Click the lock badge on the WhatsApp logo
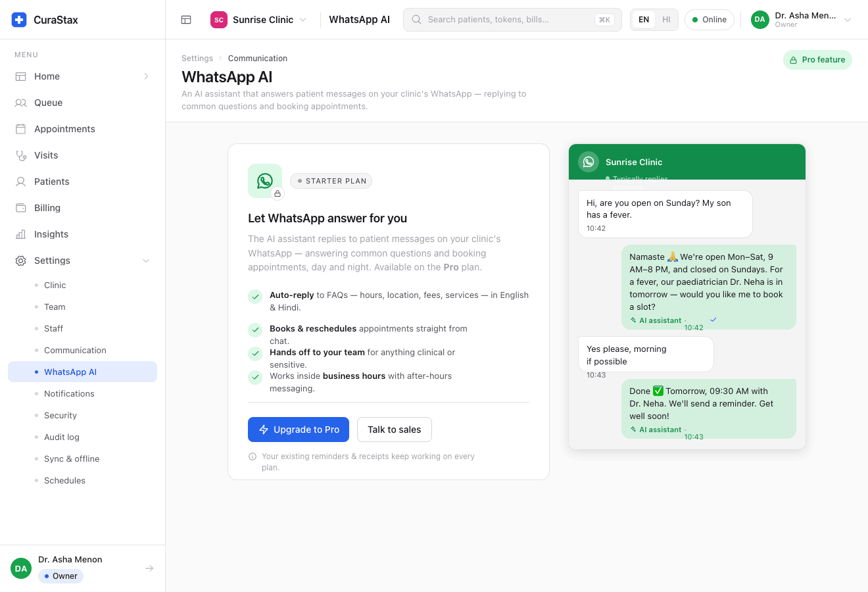Screen dimensions: 868x592 click(277, 193)
